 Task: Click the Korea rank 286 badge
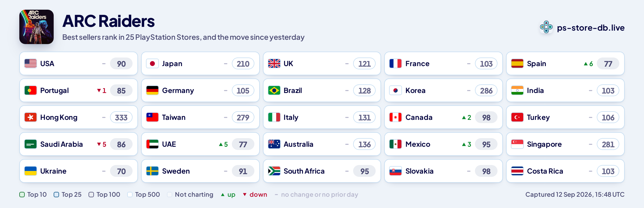[x=486, y=91]
